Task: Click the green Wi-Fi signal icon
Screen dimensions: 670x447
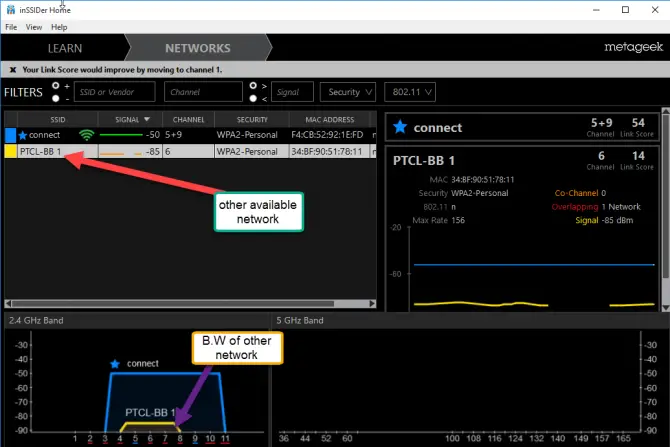Action: (x=87, y=135)
